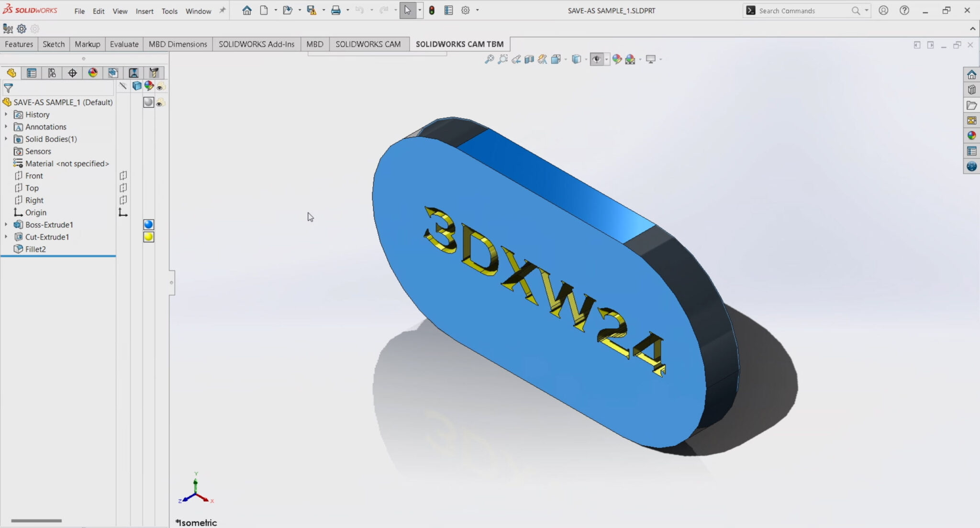Open the Edit Appearance tool
980x528 pixels.
[618, 59]
